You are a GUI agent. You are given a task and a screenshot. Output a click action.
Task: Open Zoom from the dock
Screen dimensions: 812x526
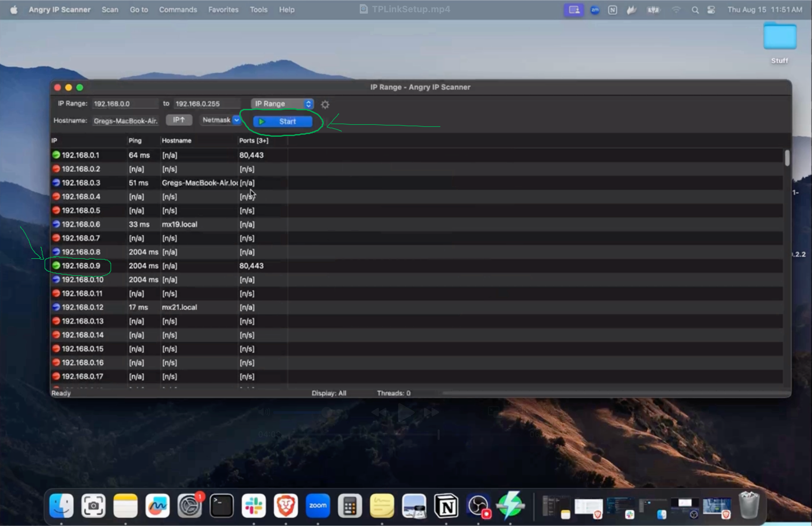coord(318,506)
